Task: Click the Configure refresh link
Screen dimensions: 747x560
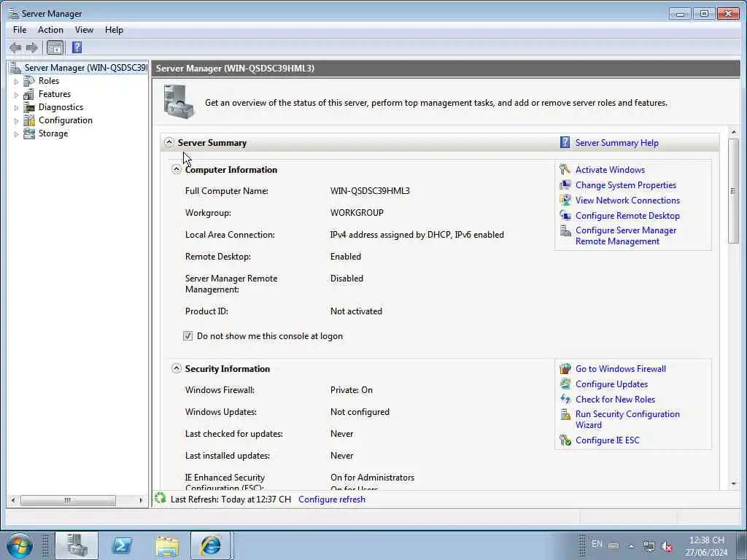Action: 332,499
